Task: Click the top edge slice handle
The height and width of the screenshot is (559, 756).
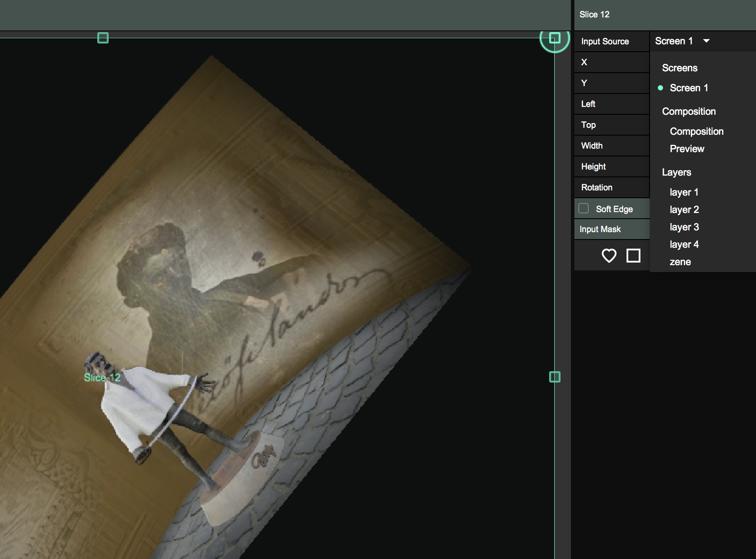Action: tap(103, 38)
